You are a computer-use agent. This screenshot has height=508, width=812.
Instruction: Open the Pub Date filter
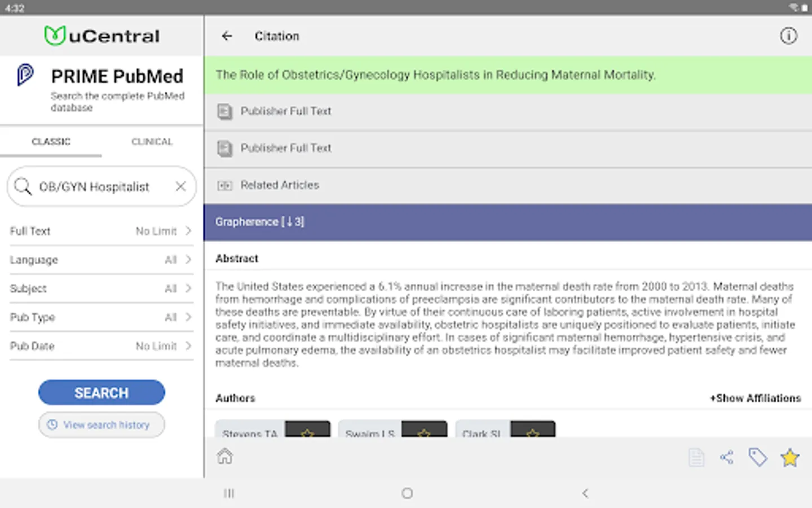click(101, 346)
